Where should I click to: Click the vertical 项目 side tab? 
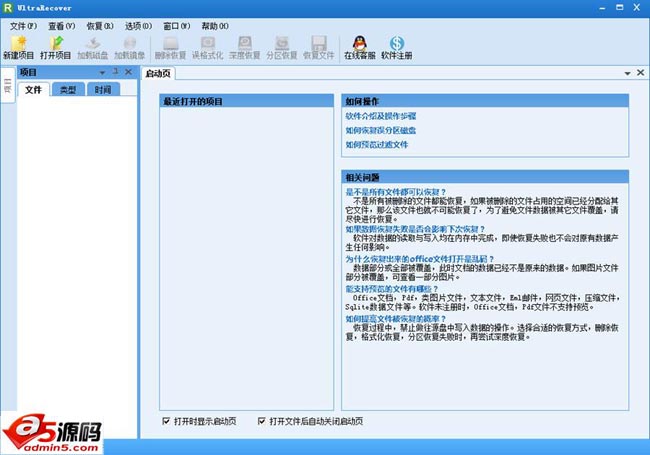[x=8, y=86]
